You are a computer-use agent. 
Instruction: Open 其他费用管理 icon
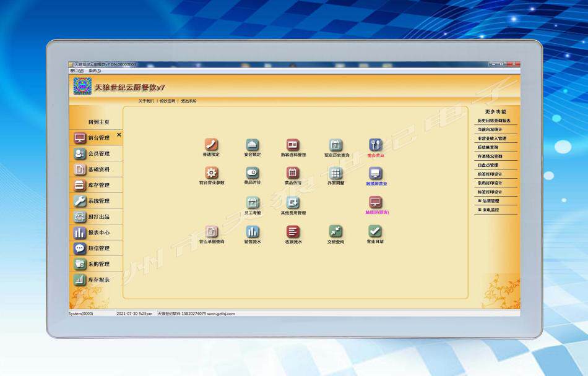[x=293, y=203]
